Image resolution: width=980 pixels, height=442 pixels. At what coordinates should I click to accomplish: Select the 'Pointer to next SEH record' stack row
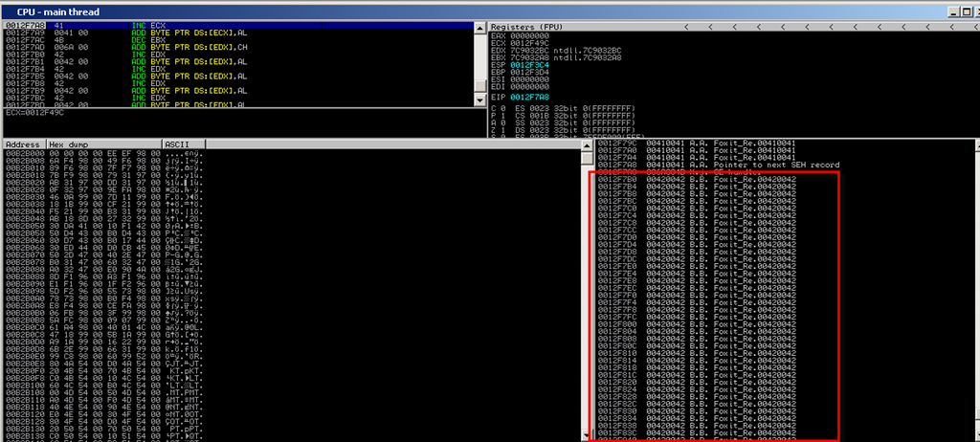pyautogui.click(x=776, y=165)
